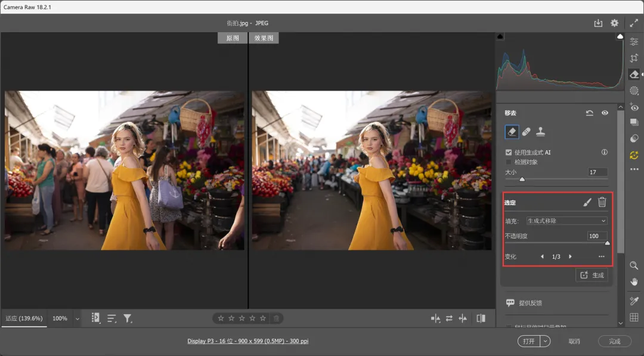Delete the selection with trash icon
The height and width of the screenshot is (356, 644).
602,202
